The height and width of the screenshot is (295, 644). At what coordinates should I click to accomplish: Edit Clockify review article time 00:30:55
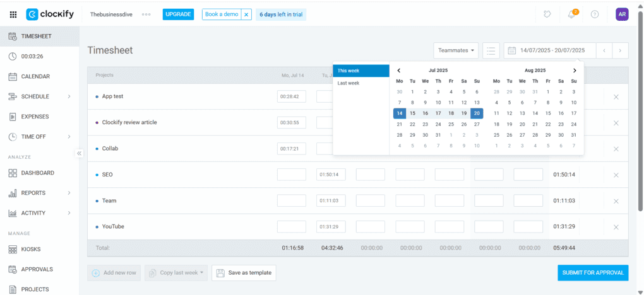click(x=292, y=123)
